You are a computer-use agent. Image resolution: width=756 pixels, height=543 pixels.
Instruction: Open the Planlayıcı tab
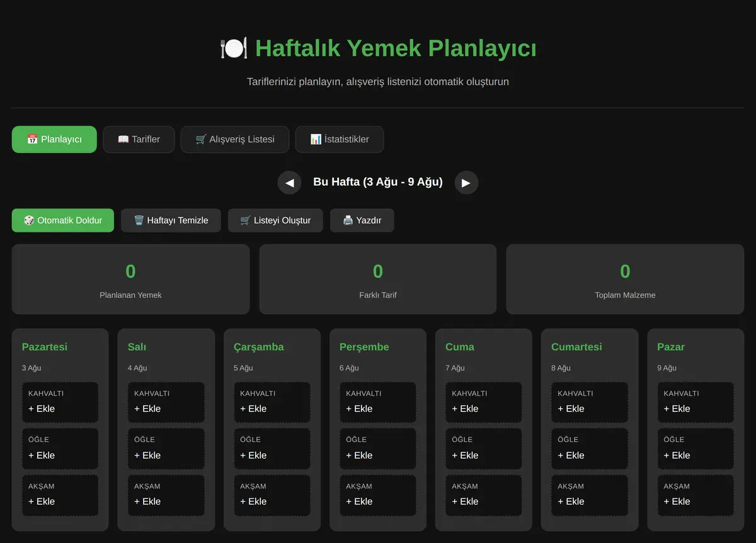pos(54,139)
